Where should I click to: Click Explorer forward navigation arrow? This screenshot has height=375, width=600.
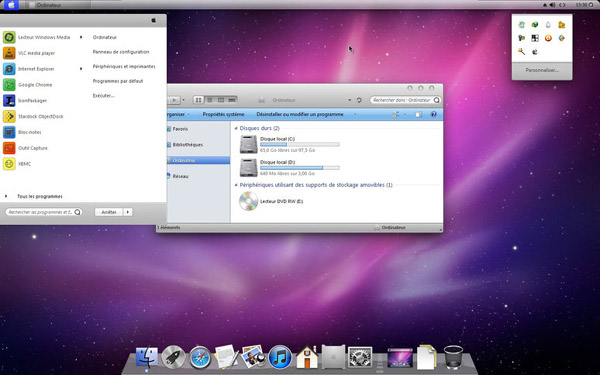174,100
